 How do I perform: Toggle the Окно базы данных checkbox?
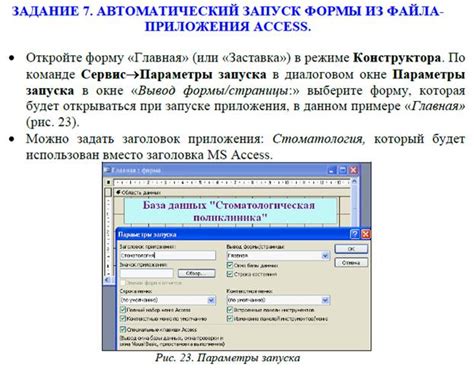coord(230,265)
